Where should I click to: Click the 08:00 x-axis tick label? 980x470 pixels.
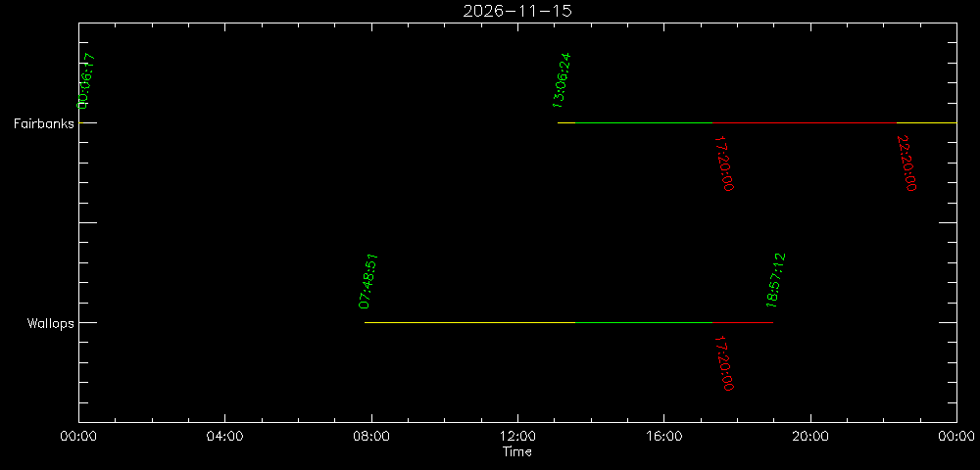point(371,437)
